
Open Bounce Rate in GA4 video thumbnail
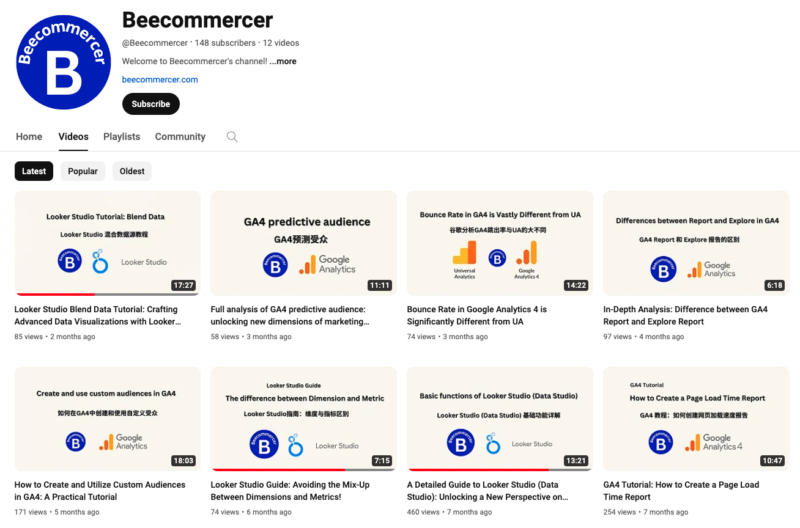tap(500, 243)
